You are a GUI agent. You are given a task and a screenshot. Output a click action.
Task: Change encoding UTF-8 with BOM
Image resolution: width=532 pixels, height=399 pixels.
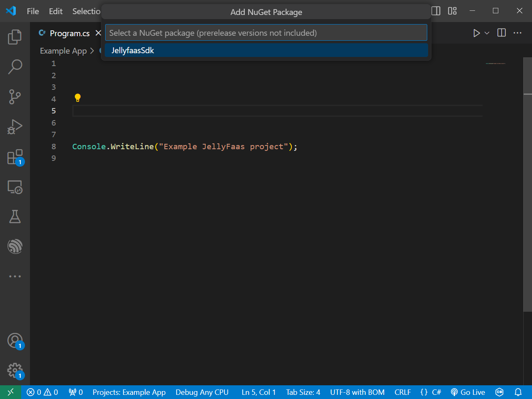pos(357,392)
